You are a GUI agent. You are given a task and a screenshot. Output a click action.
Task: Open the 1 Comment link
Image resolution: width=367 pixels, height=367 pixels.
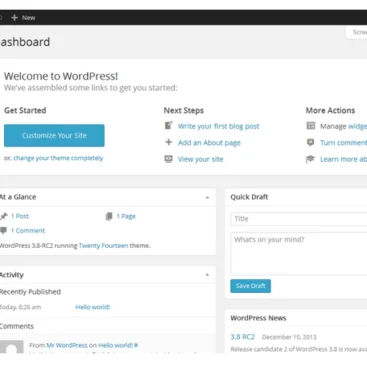point(28,230)
